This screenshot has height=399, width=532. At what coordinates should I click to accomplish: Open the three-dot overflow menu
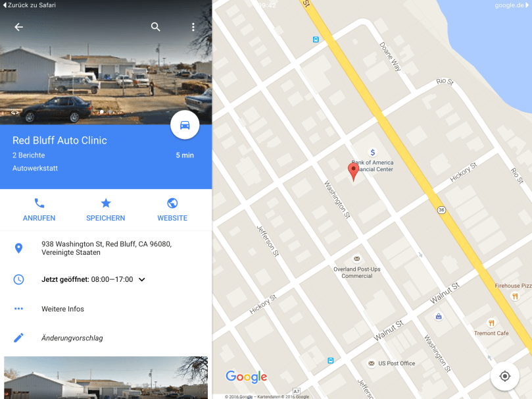tap(193, 27)
